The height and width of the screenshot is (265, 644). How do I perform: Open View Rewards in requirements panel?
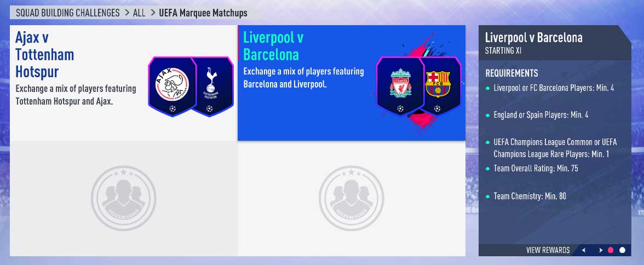click(x=548, y=250)
